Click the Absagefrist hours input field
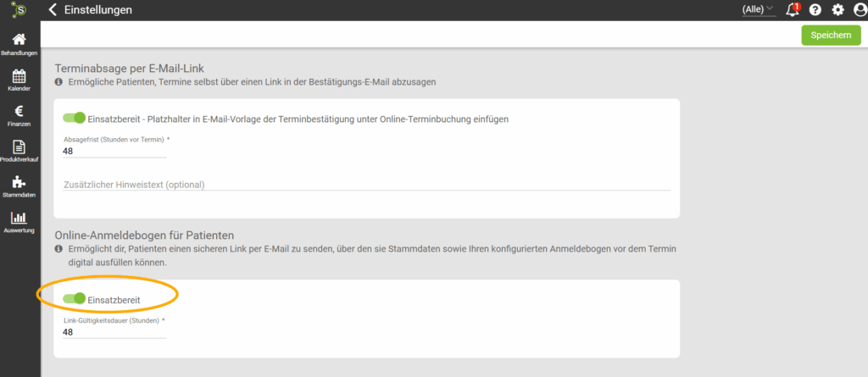The width and height of the screenshot is (868, 377). (x=114, y=151)
